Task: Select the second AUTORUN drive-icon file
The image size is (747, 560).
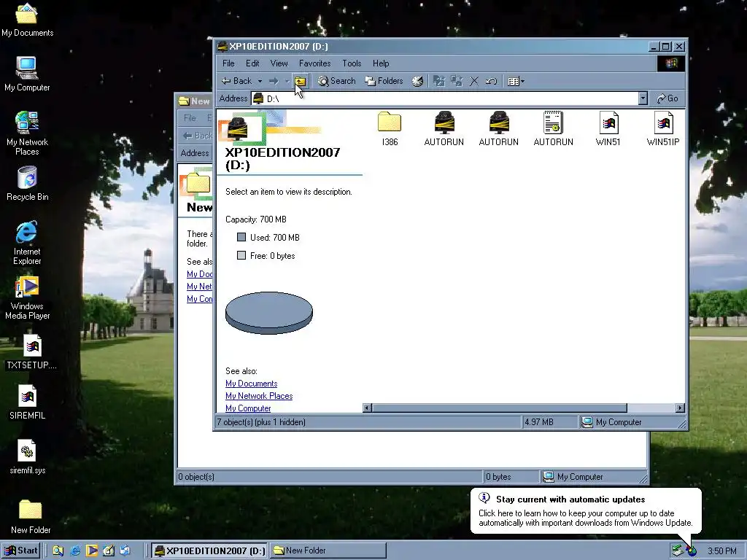Action: pyautogui.click(x=498, y=128)
